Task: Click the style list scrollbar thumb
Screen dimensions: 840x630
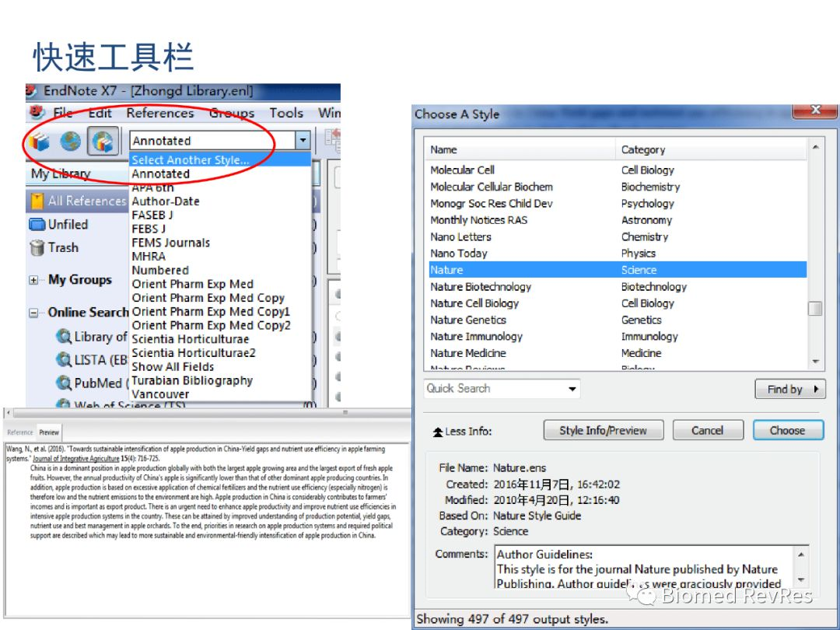Action: 815,309
